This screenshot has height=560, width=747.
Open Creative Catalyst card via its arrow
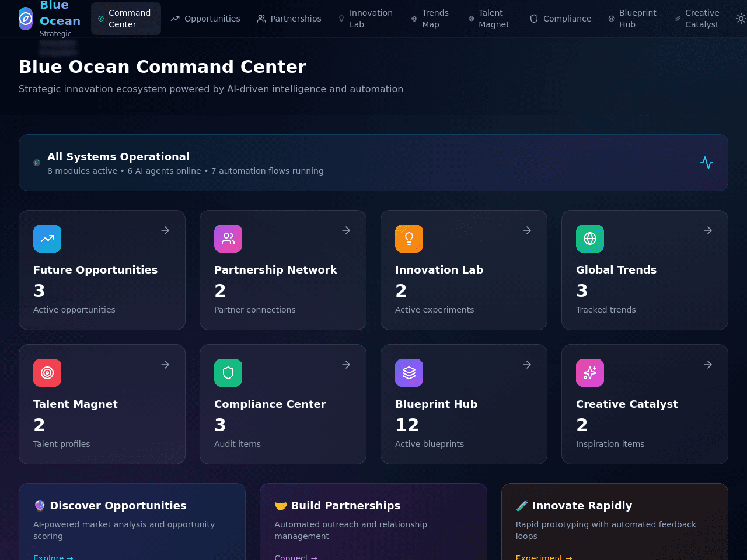tap(708, 365)
